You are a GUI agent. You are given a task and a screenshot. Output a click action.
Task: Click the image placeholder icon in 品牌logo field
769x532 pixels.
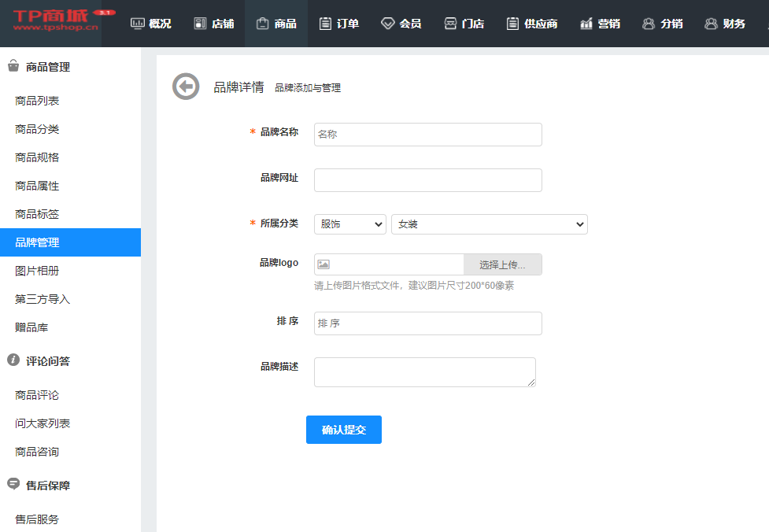coord(323,264)
